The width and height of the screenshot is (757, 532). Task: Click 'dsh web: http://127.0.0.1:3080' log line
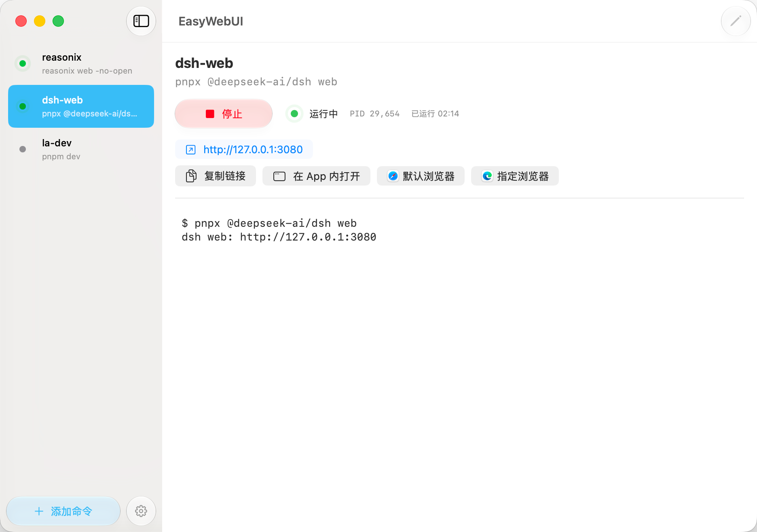tap(279, 237)
